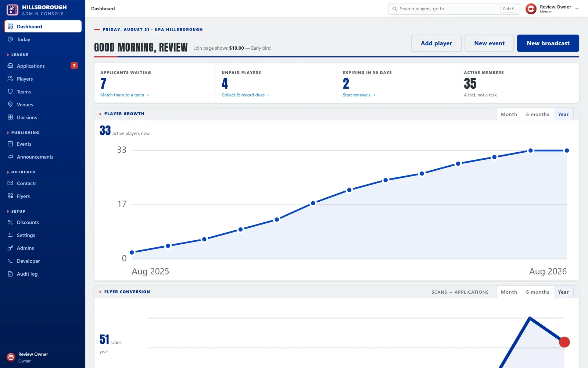Click the New event button

click(489, 43)
